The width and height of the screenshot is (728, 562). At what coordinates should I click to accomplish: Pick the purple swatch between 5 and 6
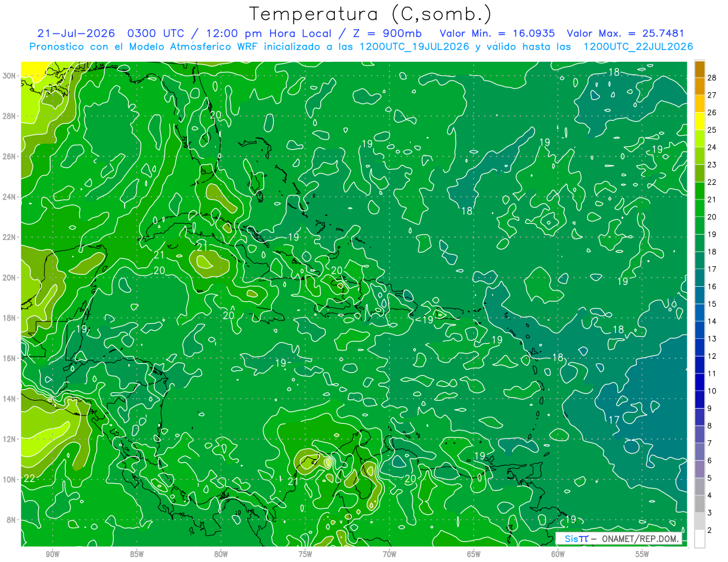click(x=699, y=469)
